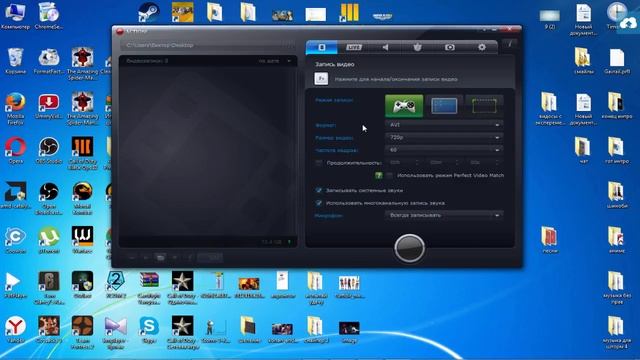Viewport: 640px width, 360px height.
Task: Enable the Продолжительность duration checkbox
Action: 319,163
